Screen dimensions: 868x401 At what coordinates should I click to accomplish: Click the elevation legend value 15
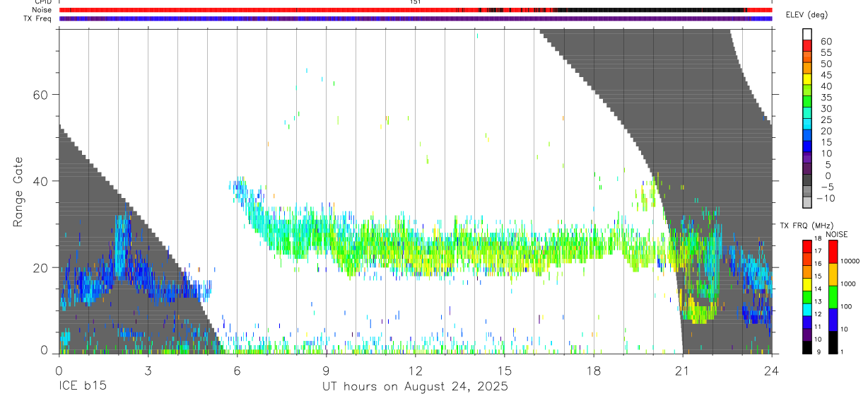click(826, 142)
